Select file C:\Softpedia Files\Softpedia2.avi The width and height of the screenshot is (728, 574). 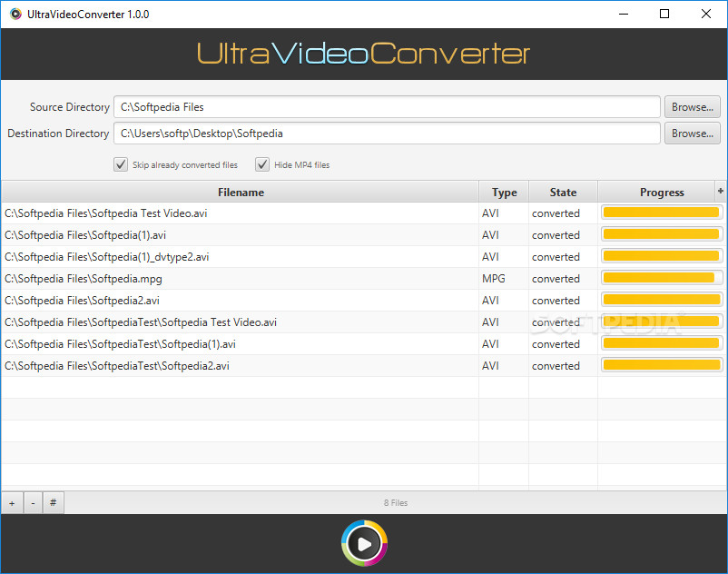point(363,301)
